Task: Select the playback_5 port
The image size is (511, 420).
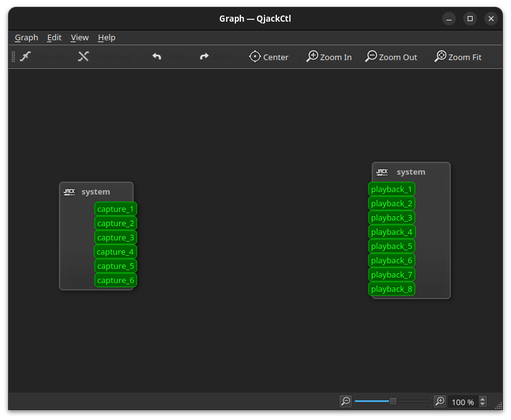Action: pos(391,246)
